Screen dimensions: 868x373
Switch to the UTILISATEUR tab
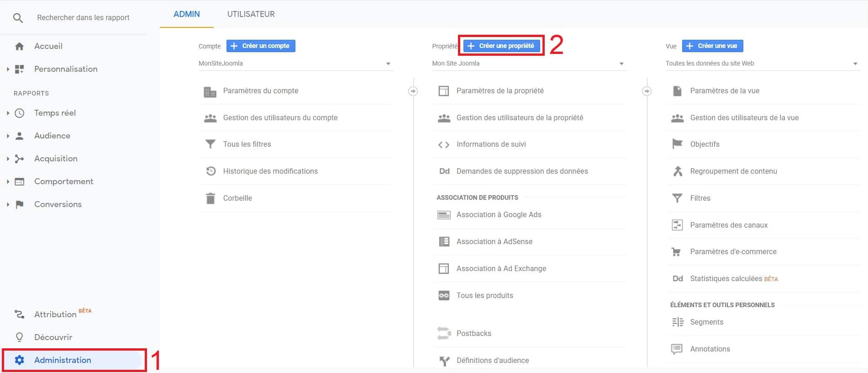(251, 14)
